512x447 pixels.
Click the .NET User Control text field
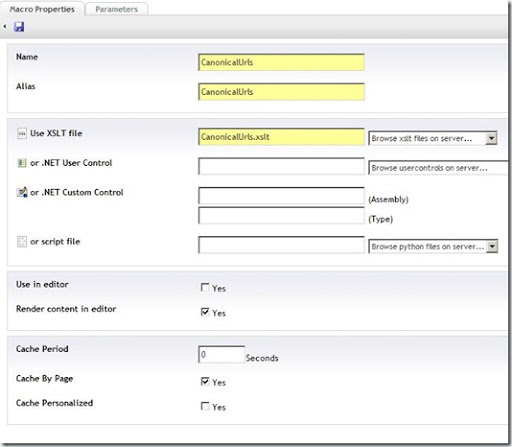coord(281,166)
